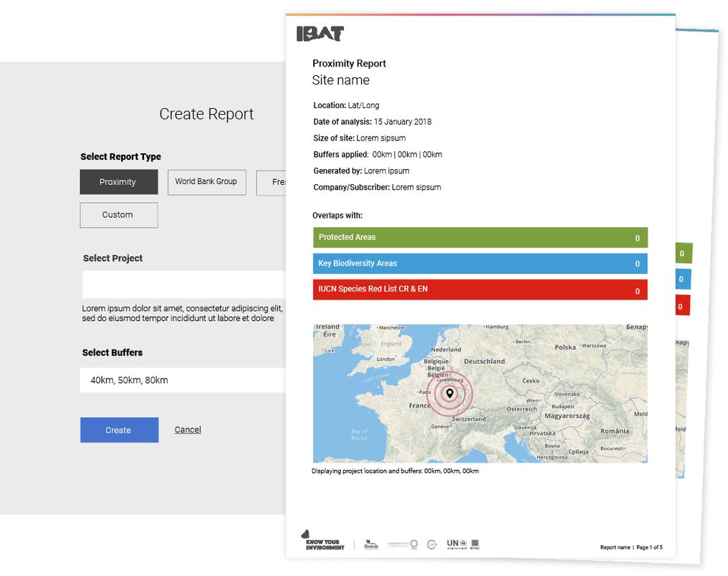
Task: Click the BirdLife International footer logo
Action: [x=370, y=543]
